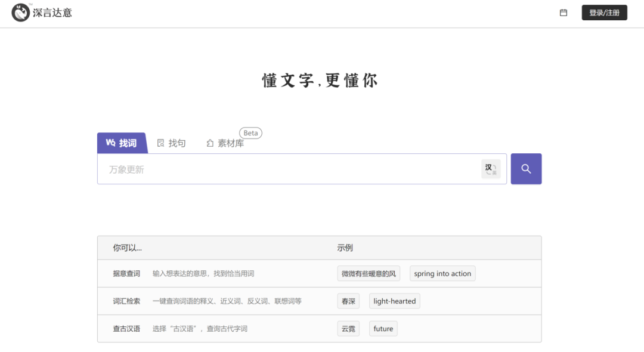Pick the 云霓 example chip

coord(348,329)
